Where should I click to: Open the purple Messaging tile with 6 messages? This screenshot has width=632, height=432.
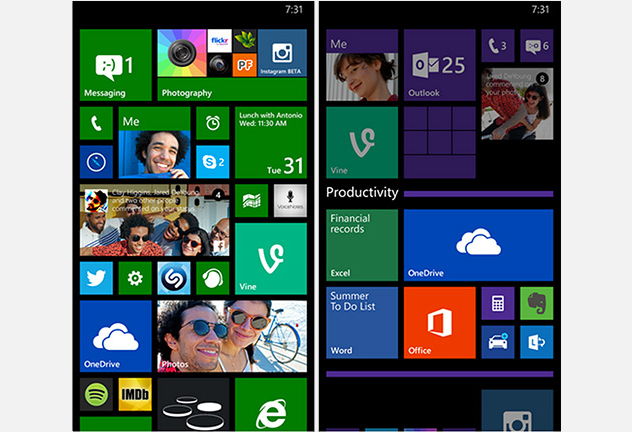click(x=536, y=46)
